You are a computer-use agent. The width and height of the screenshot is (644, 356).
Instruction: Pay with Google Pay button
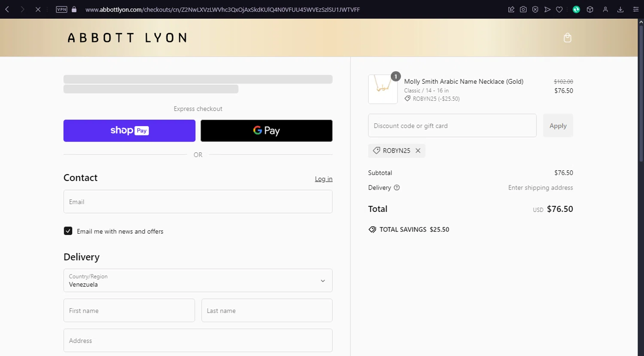pos(267,130)
